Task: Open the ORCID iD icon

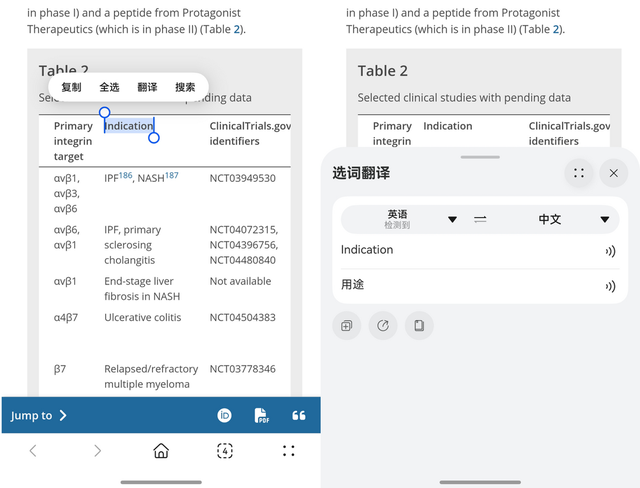Action: coord(225,415)
